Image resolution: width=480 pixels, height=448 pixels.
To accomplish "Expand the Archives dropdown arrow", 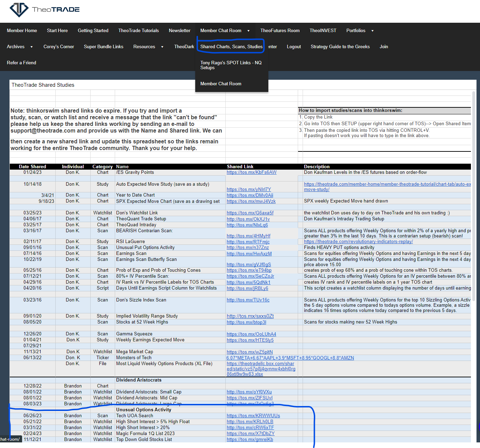I will [x=31, y=47].
